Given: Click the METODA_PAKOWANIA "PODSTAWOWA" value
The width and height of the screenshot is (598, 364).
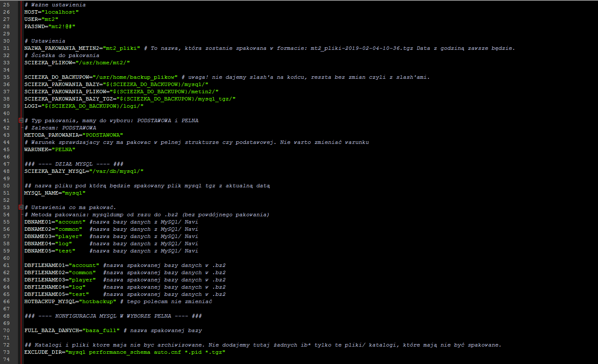Looking at the screenshot, I should 103,135.
